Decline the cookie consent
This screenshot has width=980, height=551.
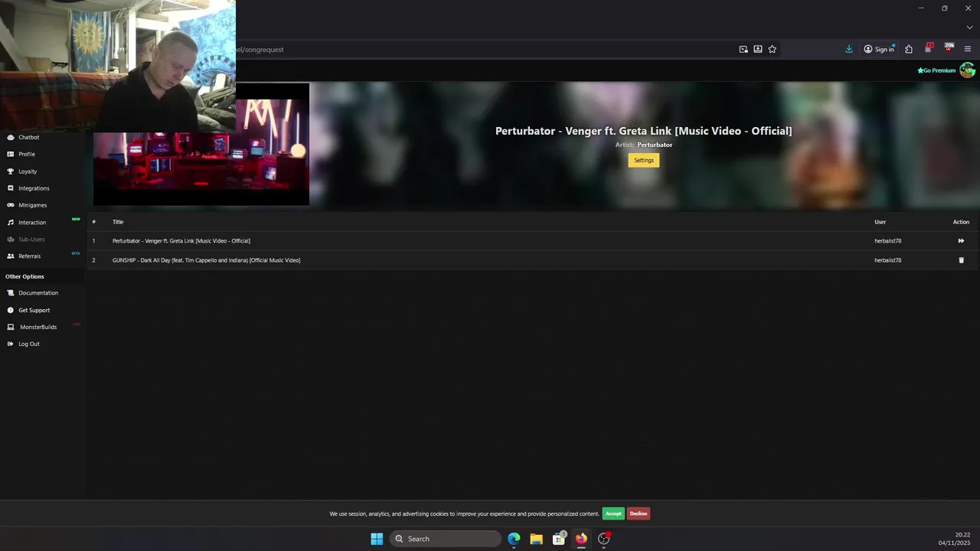639,514
